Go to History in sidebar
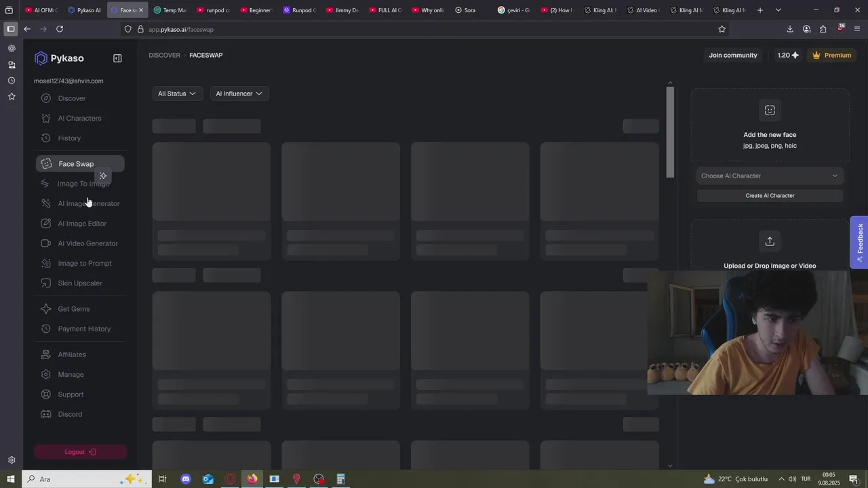 (x=69, y=138)
